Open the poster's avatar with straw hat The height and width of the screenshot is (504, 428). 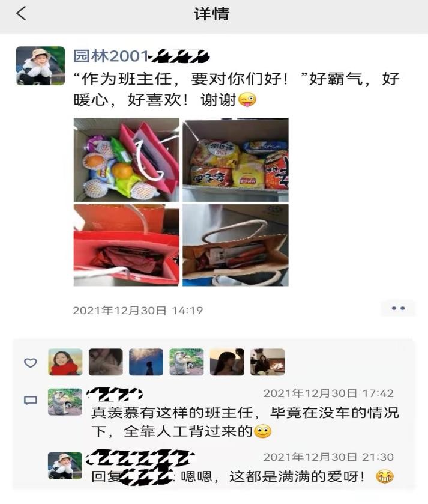pyautogui.click(x=40, y=65)
